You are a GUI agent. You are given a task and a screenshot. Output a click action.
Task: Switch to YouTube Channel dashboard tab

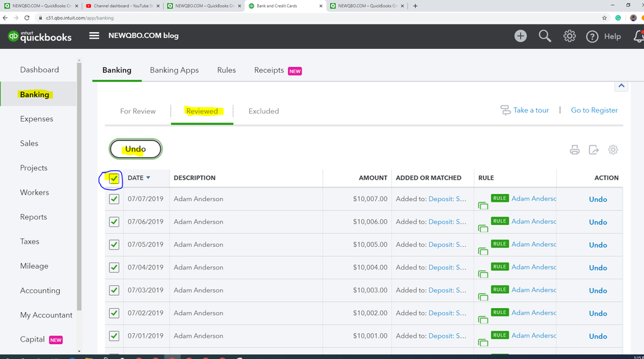pos(122,6)
